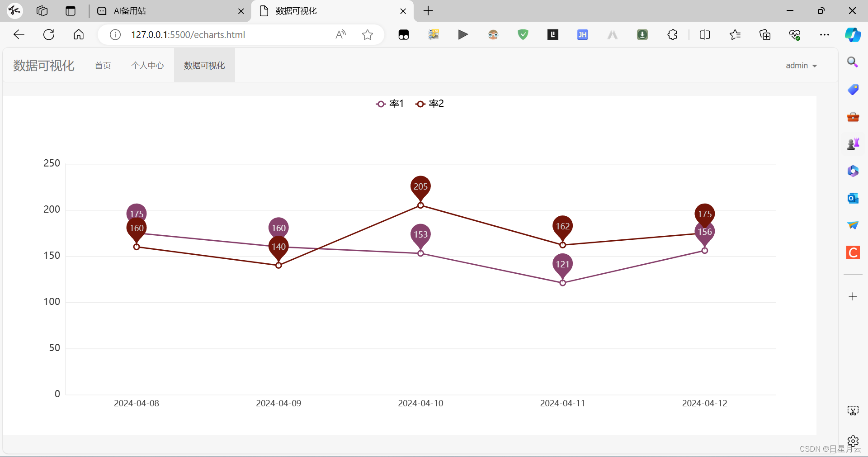Add page to favorites star icon
The height and width of the screenshot is (457, 868).
(368, 34)
